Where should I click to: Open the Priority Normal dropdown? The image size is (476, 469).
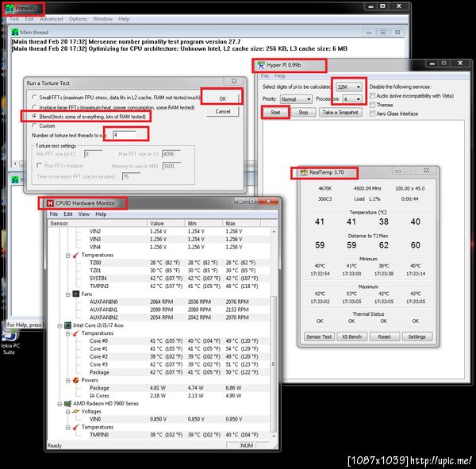(x=296, y=99)
